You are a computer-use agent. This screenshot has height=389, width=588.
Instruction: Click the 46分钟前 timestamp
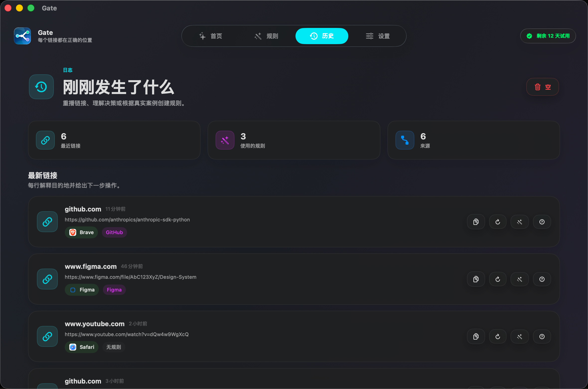132,266
